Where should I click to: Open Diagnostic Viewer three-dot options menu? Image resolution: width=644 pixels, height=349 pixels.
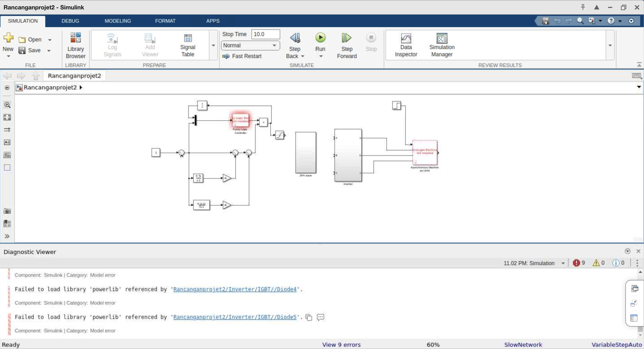click(637, 263)
